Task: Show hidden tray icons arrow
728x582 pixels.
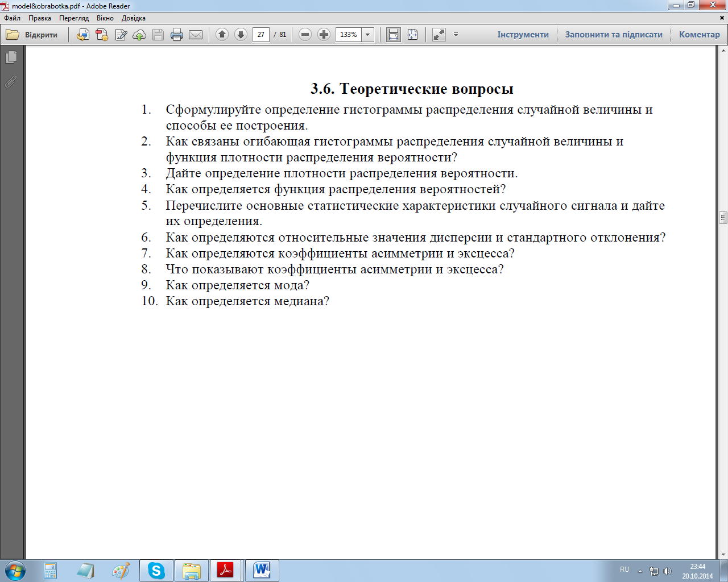Action: [640, 571]
